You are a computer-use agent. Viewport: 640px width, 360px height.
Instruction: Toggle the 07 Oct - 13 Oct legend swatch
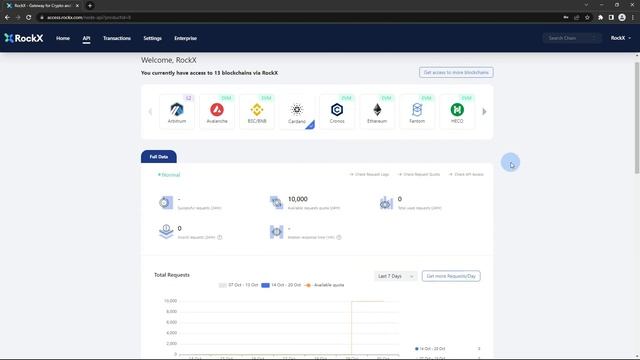pos(222,285)
